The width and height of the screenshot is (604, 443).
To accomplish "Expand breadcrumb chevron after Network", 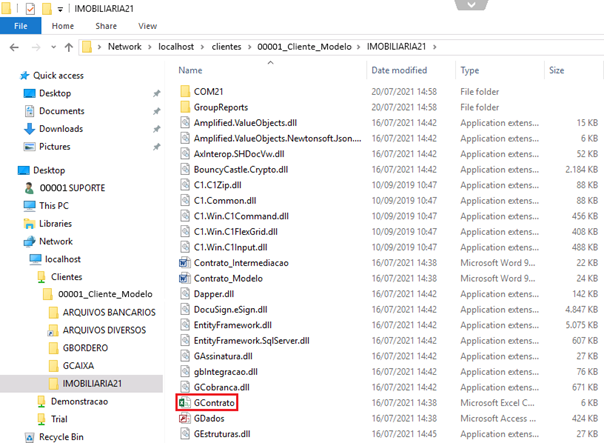I will pos(149,47).
